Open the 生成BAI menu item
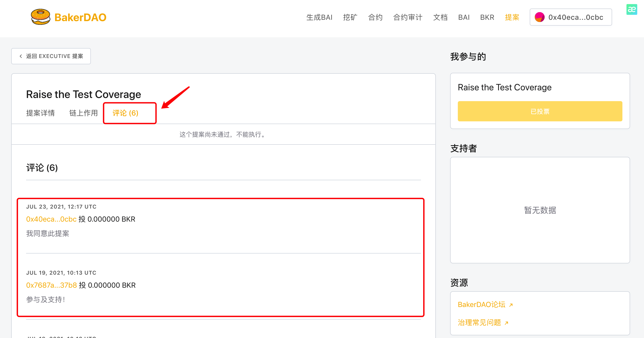This screenshot has width=644, height=338. (x=319, y=17)
